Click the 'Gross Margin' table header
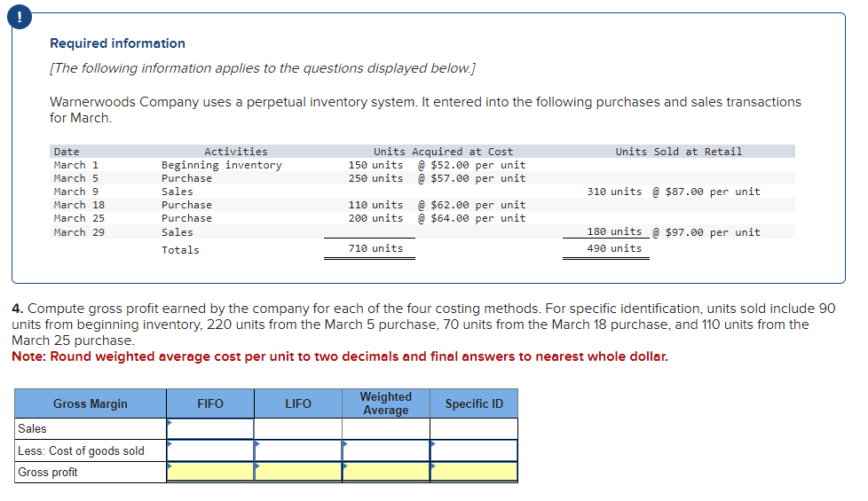This screenshot has width=868, height=501. [x=91, y=403]
